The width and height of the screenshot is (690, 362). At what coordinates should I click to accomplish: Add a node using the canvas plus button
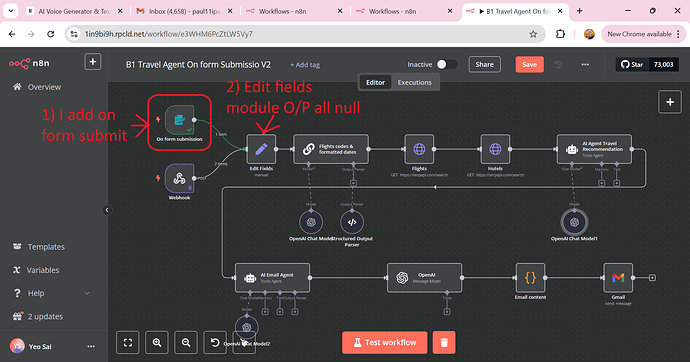coord(670,102)
